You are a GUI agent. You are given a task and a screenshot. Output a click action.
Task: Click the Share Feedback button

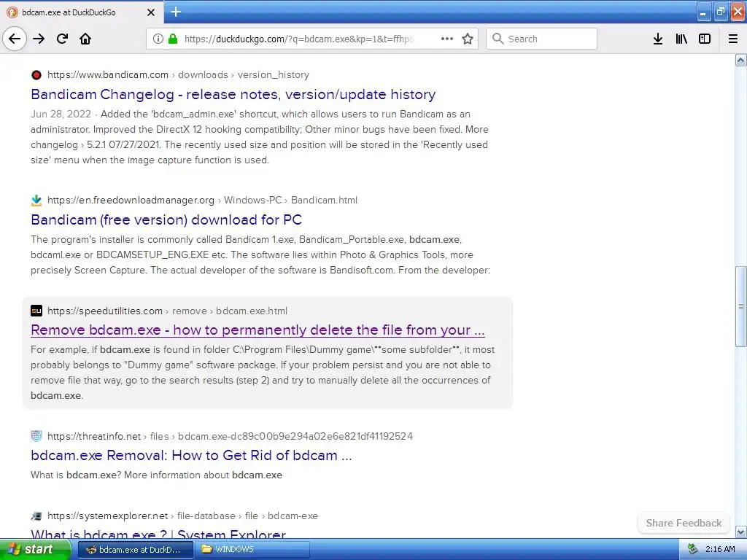pyautogui.click(x=684, y=523)
